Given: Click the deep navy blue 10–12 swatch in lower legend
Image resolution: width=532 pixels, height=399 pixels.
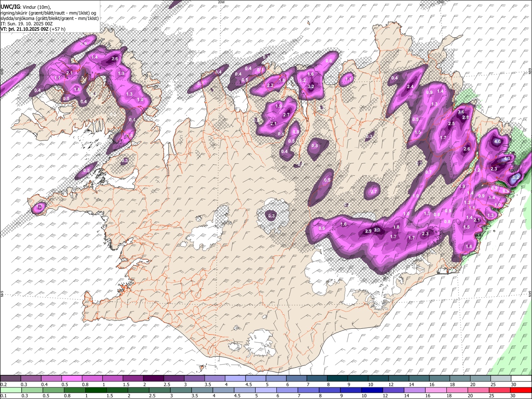Looking at the screenshot, I should tap(372, 390).
